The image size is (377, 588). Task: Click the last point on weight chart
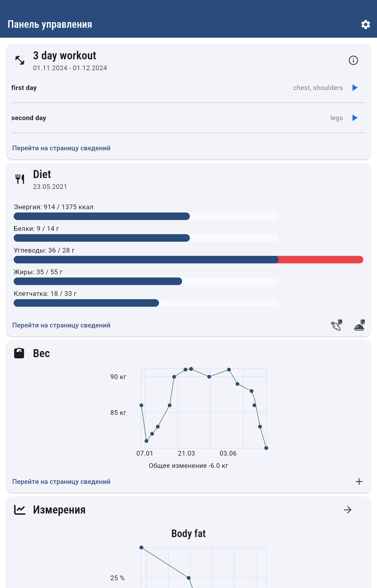pos(266,448)
